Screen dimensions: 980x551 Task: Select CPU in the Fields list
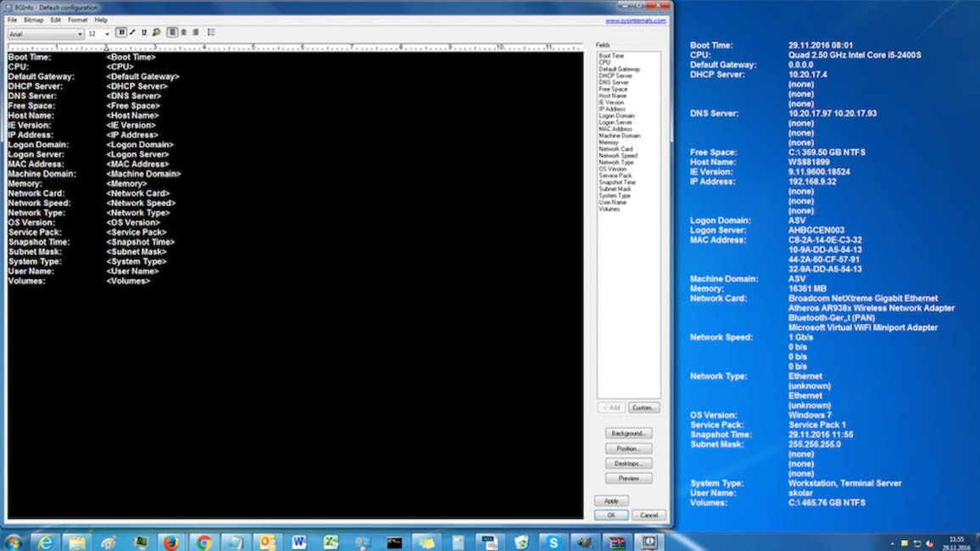[x=608, y=61]
